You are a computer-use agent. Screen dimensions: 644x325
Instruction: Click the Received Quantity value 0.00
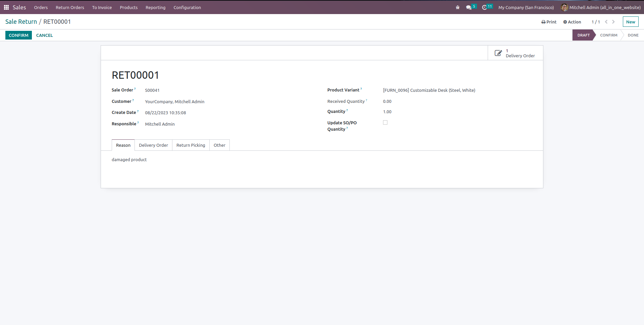click(x=387, y=102)
